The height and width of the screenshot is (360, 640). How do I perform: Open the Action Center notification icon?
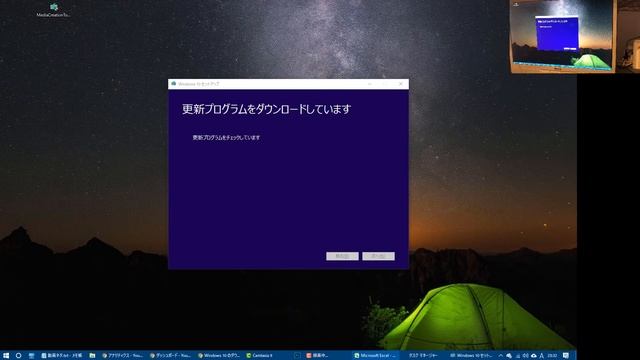tap(566, 356)
